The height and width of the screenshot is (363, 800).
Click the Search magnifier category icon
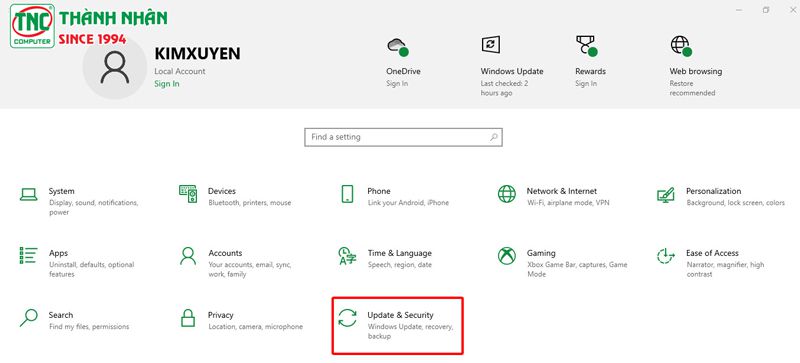pyautogui.click(x=29, y=318)
